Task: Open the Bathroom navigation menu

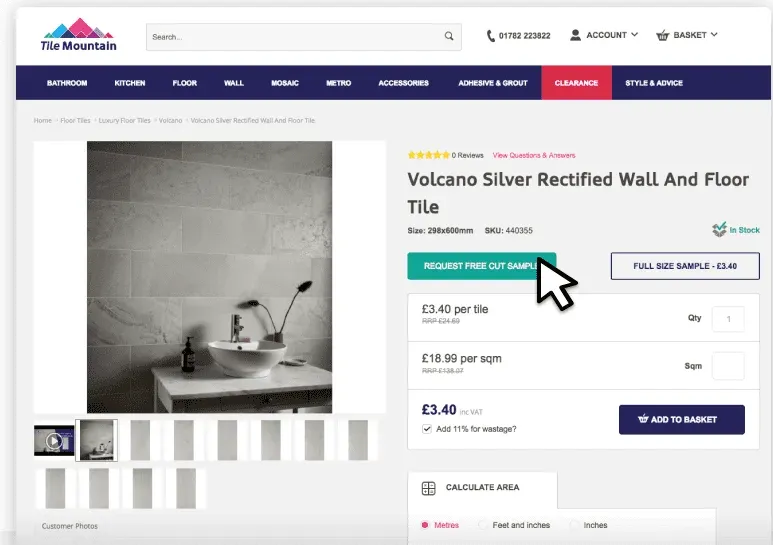Action: pos(67,83)
